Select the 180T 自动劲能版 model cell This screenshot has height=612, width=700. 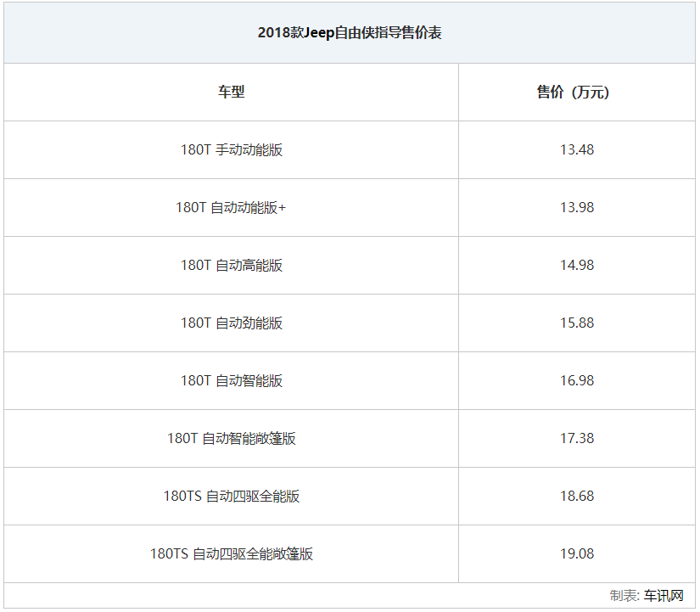[231, 323]
